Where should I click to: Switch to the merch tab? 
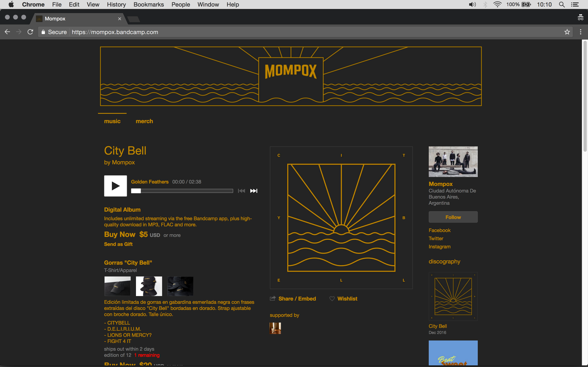[x=144, y=121]
